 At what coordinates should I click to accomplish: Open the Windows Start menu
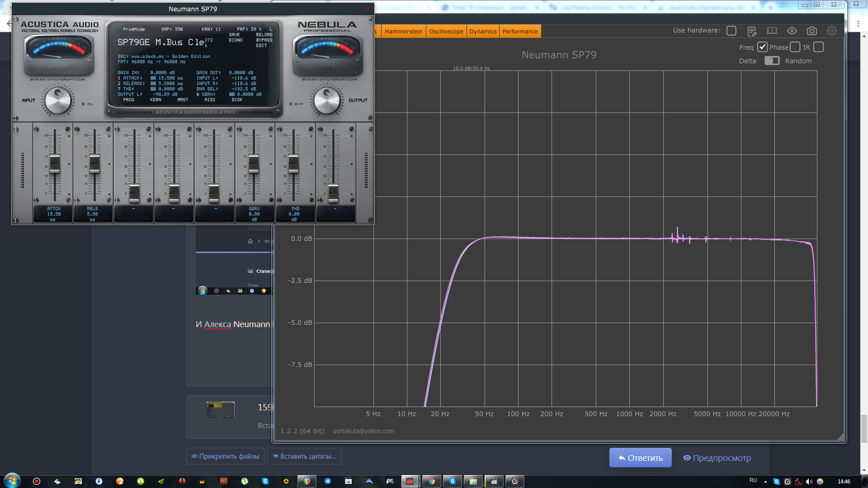[12, 481]
